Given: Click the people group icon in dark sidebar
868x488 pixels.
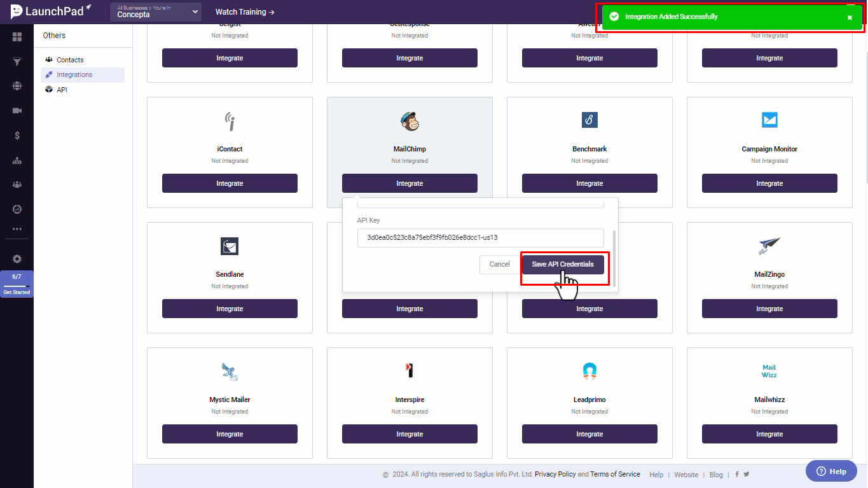Looking at the screenshot, I should tap(17, 185).
